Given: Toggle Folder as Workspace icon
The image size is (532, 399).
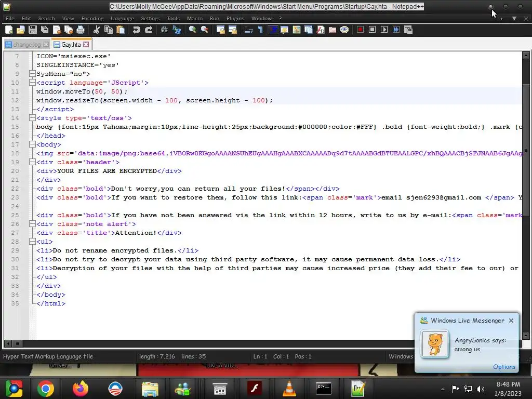Looking at the screenshot, I should 332,30.
